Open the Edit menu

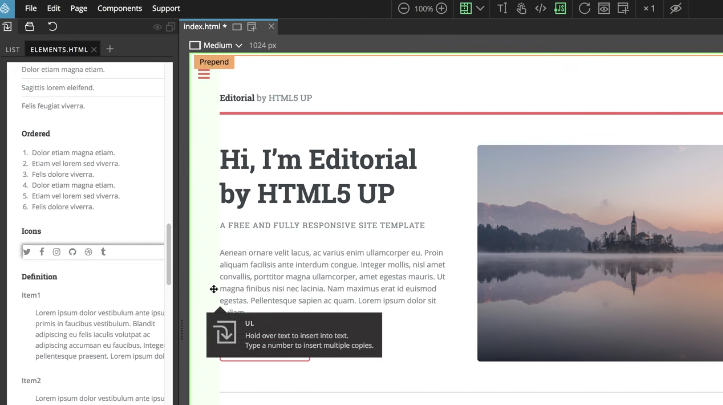tap(53, 8)
